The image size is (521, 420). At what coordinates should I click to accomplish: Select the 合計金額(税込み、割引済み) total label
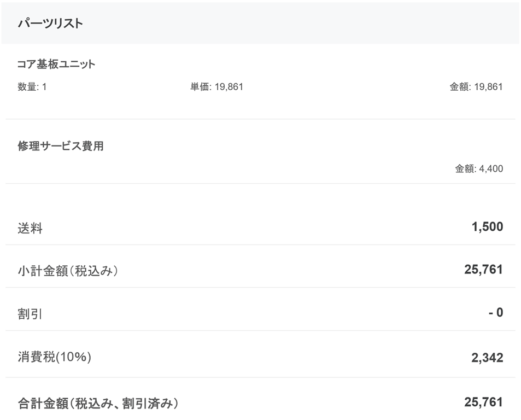tap(98, 404)
